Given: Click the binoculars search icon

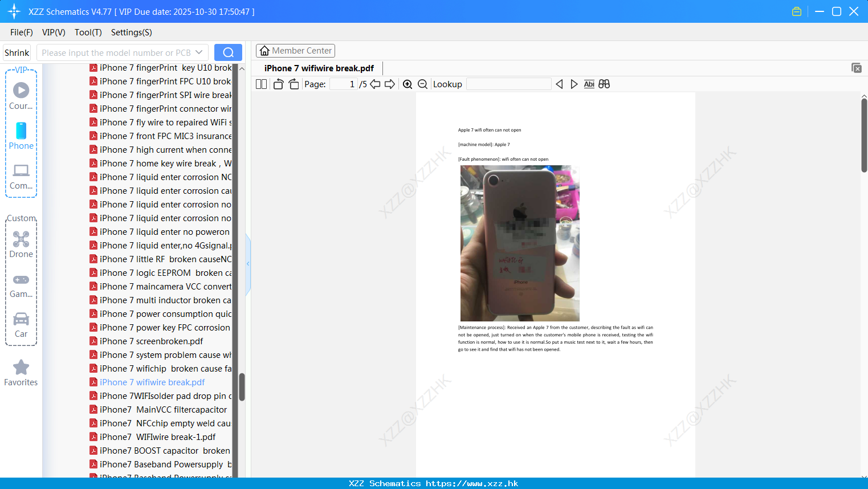Looking at the screenshot, I should (604, 84).
